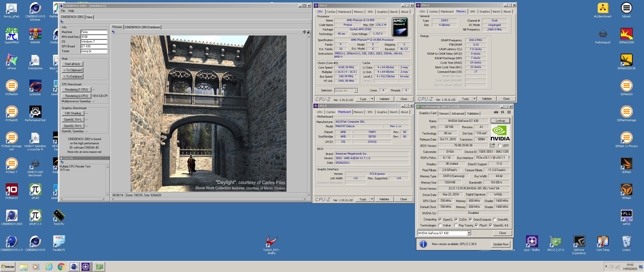Screen dimensions: 644x272
Task: Take GPU-Z screenshot with camera icon
Action: pos(496,112)
